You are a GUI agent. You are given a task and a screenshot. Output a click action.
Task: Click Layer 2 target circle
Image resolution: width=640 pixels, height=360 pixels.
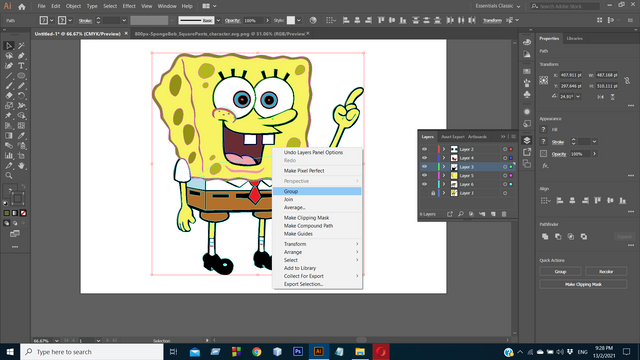(505, 149)
